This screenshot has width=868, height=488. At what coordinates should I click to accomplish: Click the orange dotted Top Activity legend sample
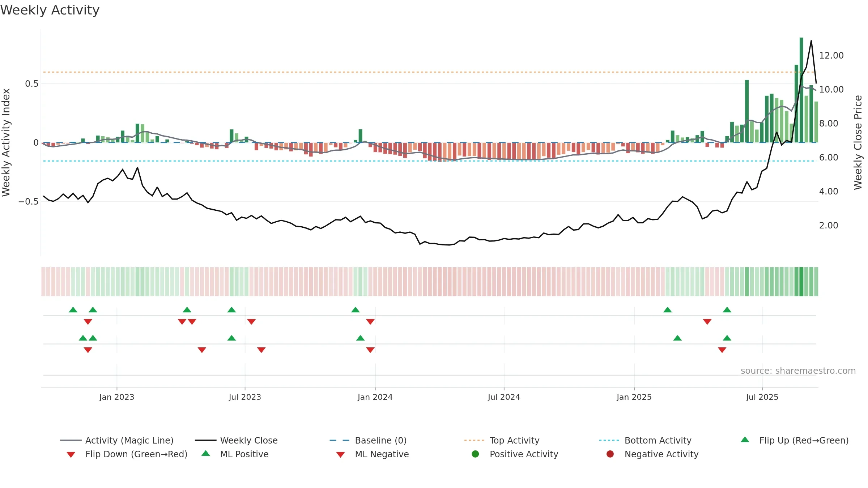[474, 440]
